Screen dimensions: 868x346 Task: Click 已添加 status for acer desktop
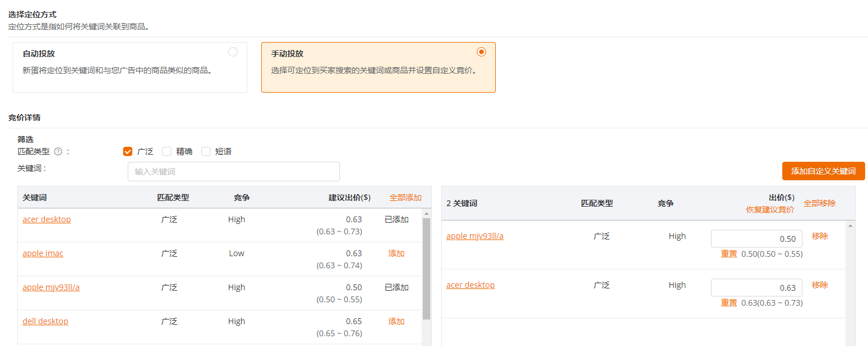[396, 219]
